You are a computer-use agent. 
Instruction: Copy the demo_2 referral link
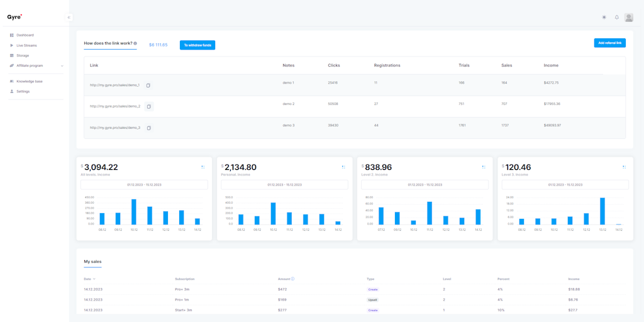[148, 106]
